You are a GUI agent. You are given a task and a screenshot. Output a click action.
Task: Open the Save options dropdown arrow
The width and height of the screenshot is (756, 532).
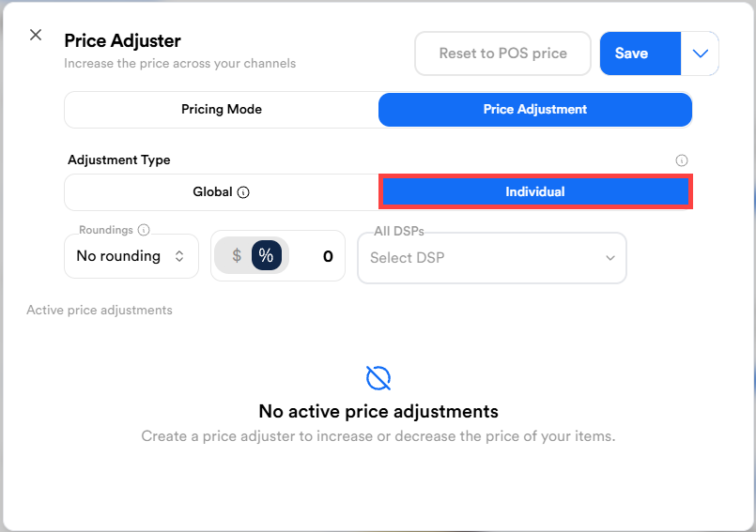pos(700,53)
